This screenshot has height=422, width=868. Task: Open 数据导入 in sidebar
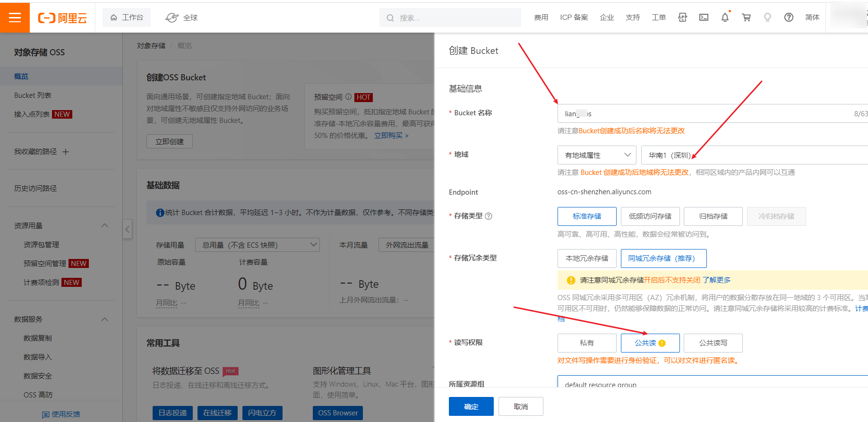pos(38,357)
